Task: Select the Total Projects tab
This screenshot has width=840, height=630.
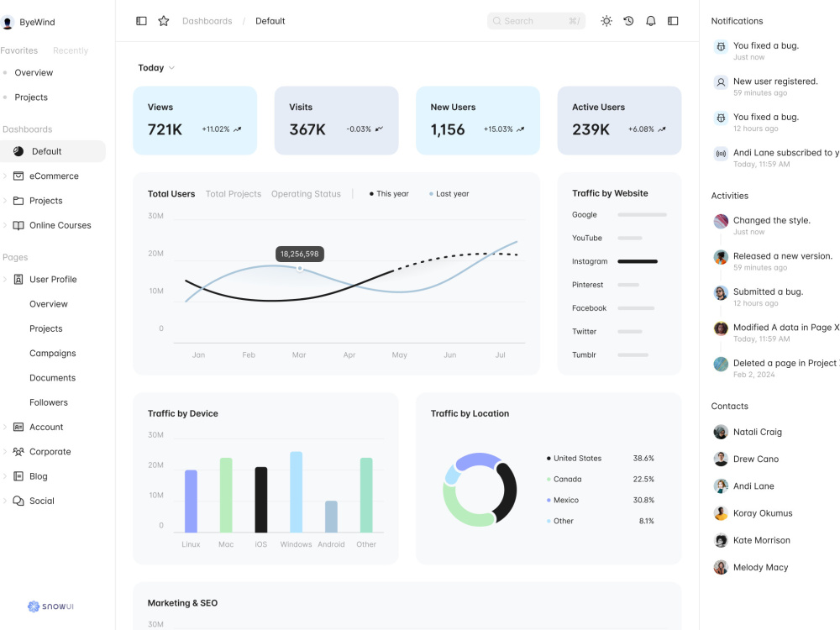Action: tap(234, 194)
